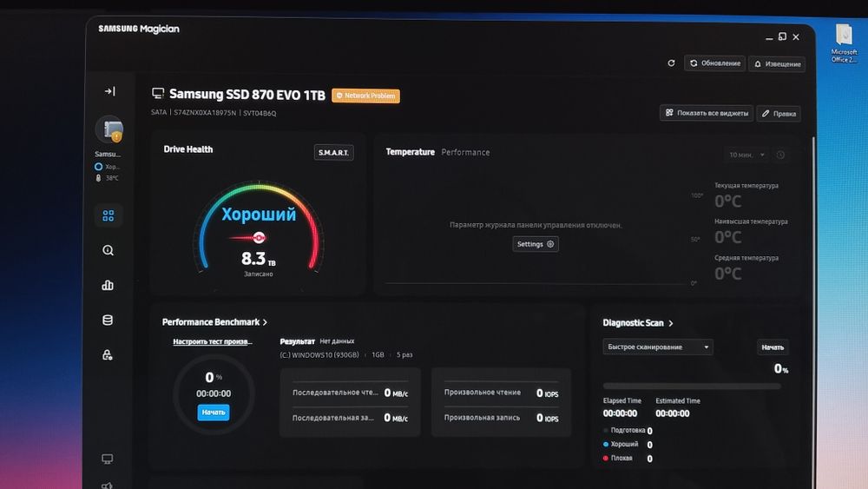Click the Подготовка legend entry
This screenshot has height=489, width=868.
click(x=628, y=430)
